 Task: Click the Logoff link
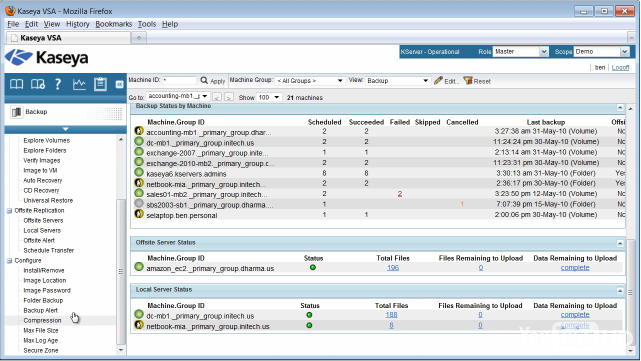click(x=620, y=67)
